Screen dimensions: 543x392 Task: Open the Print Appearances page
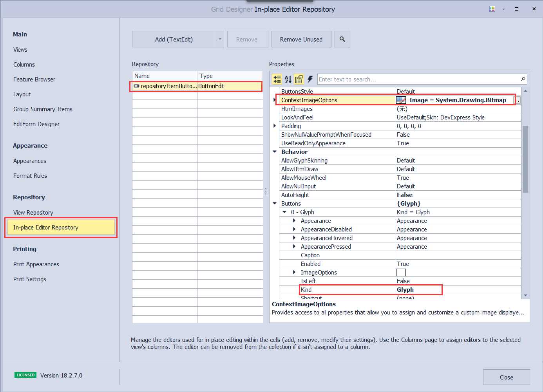[36, 264]
